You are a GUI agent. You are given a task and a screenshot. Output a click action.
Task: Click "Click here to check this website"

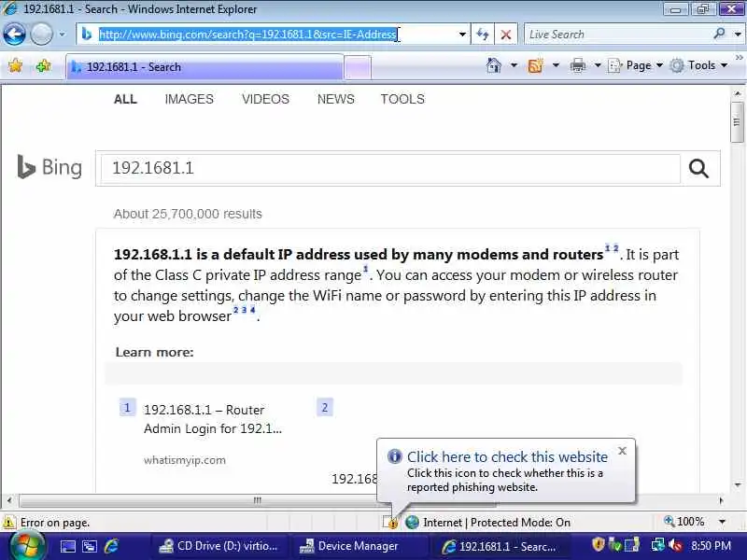pos(507,456)
